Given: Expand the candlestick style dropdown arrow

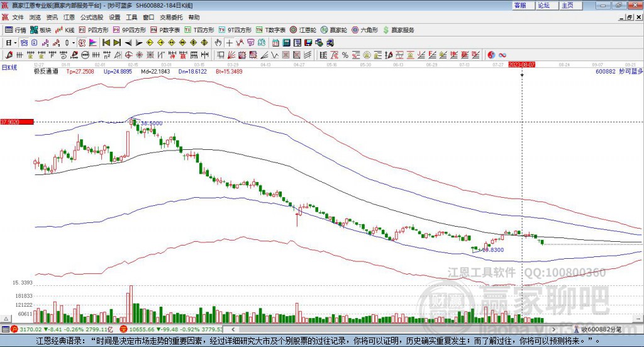Looking at the screenshot, I should 74,43.
